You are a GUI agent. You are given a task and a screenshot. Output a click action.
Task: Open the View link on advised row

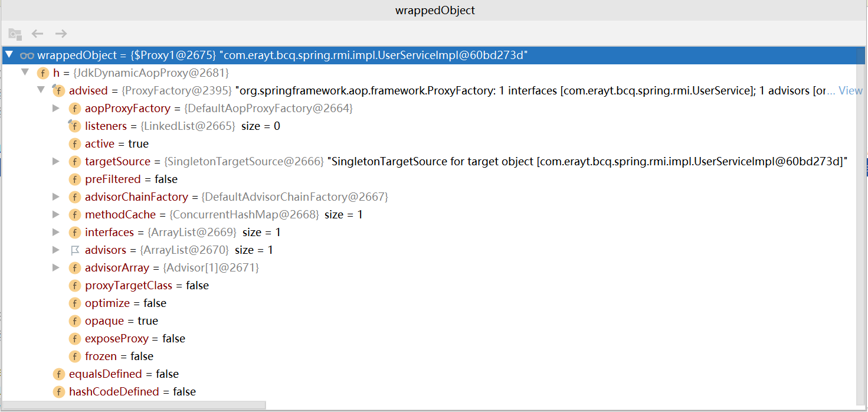click(x=850, y=91)
